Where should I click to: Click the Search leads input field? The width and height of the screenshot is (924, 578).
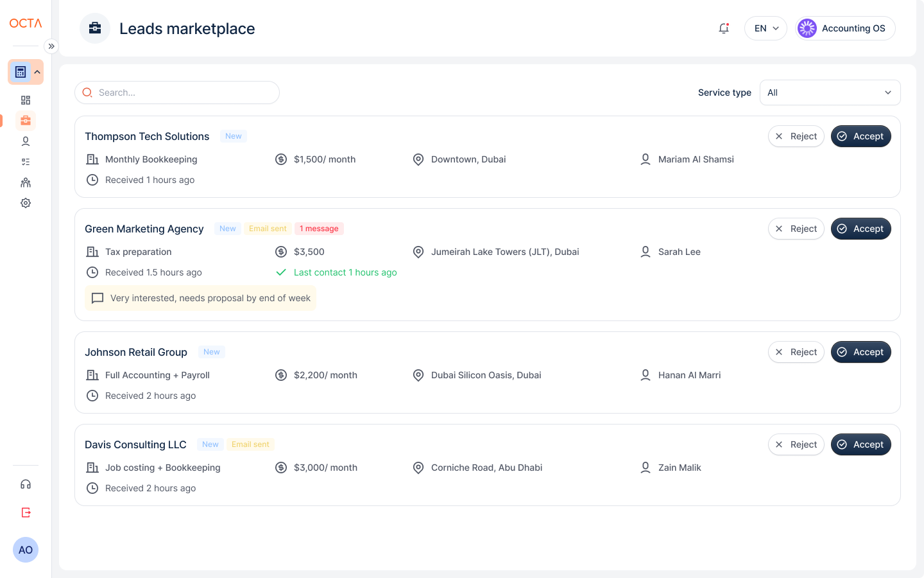(177, 92)
